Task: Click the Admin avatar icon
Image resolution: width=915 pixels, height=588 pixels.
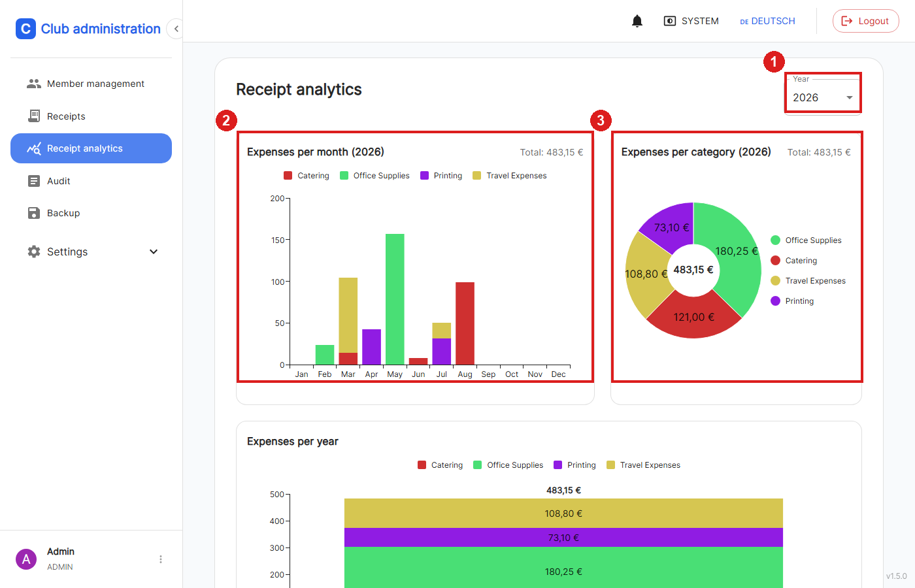Action: (x=26, y=559)
